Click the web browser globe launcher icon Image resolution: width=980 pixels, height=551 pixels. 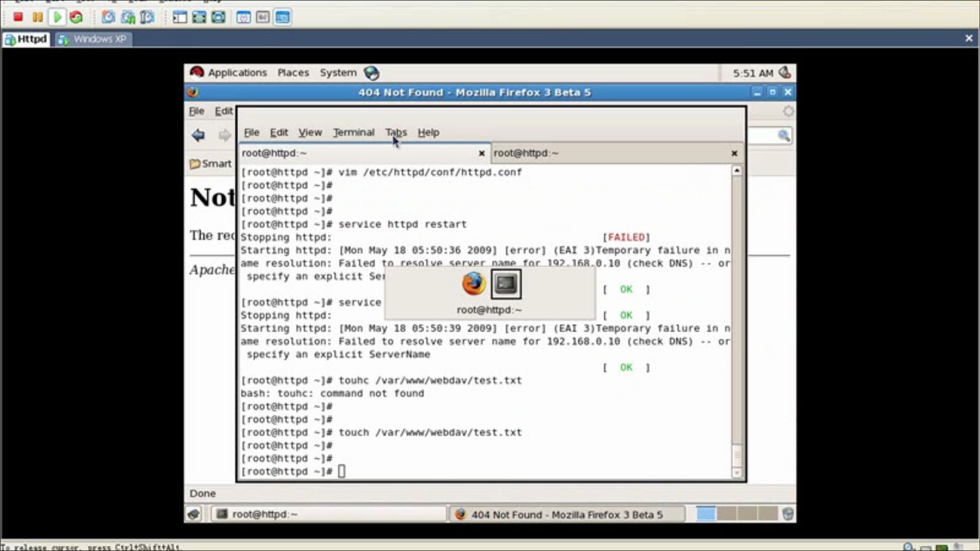(x=372, y=73)
